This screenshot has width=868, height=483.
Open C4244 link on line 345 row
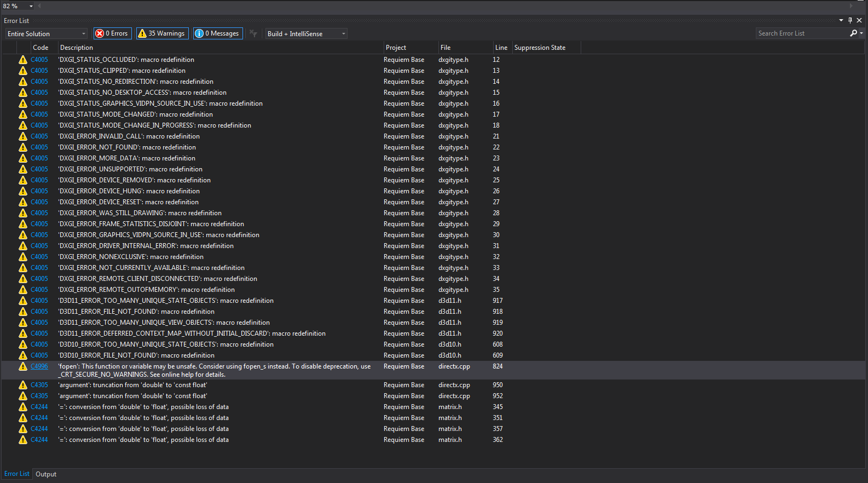coord(39,407)
